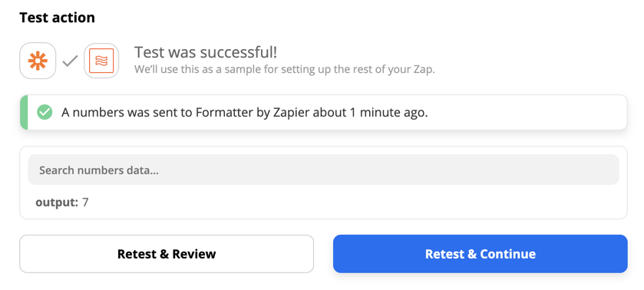The width and height of the screenshot is (644, 290).
Task: Click the Formatter by Zapier wave icon
Action: [x=101, y=61]
